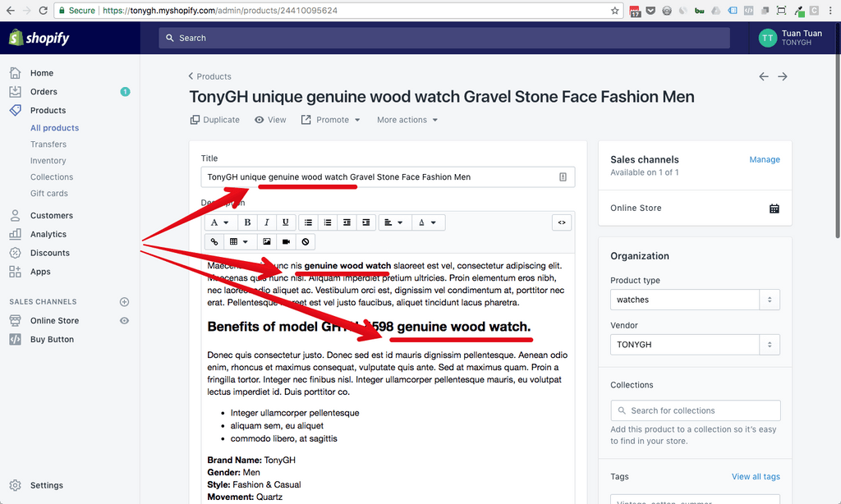Open the text formatting dropdown
The width and height of the screenshot is (841, 504).
coord(220,222)
